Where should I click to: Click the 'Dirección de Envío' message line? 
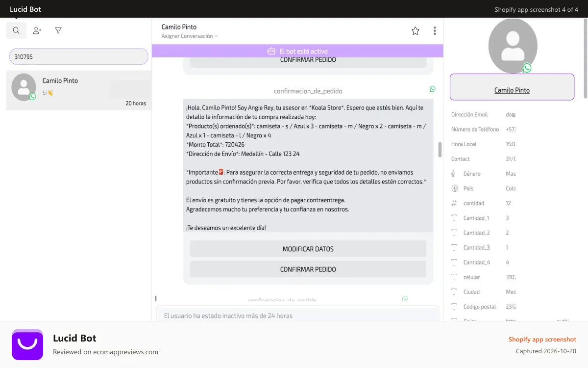click(x=243, y=154)
